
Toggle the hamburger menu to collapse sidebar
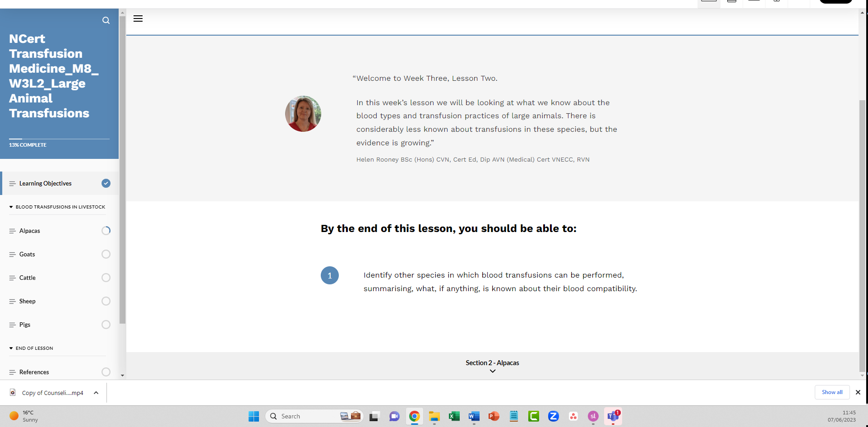click(x=138, y=19)
